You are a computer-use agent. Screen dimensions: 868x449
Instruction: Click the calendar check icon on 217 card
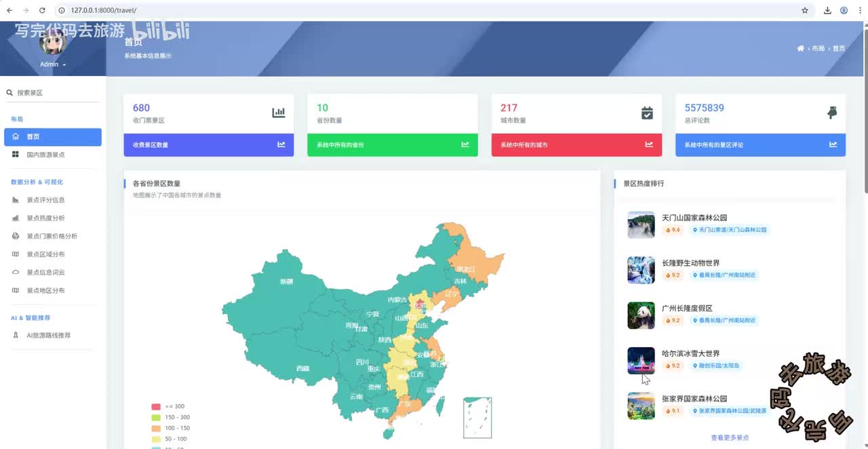[647, 113]
